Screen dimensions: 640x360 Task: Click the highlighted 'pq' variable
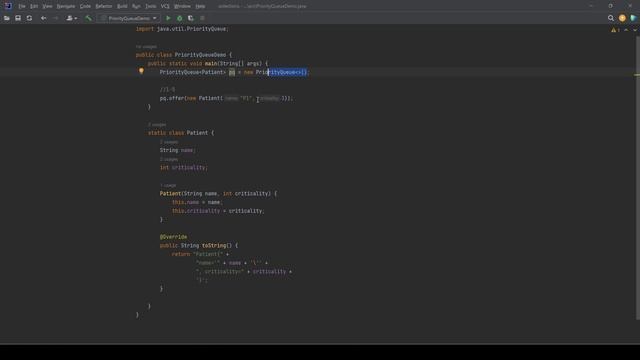point(232,72)
